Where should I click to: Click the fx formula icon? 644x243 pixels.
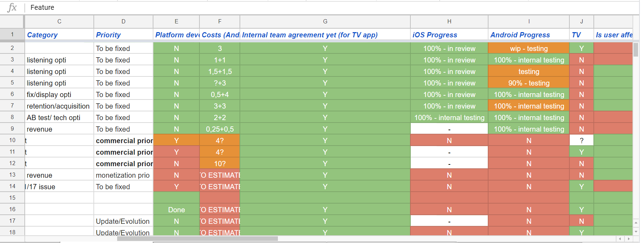[x=12, y=7]
